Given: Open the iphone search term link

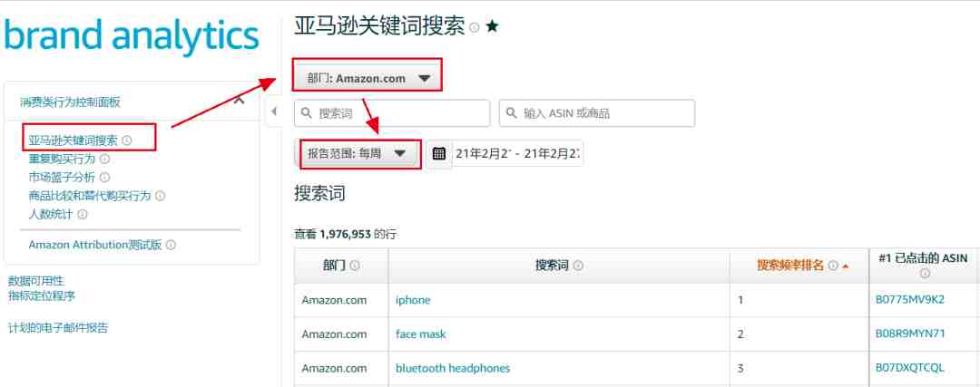Looking at the screenshot, I should [413, 300].
